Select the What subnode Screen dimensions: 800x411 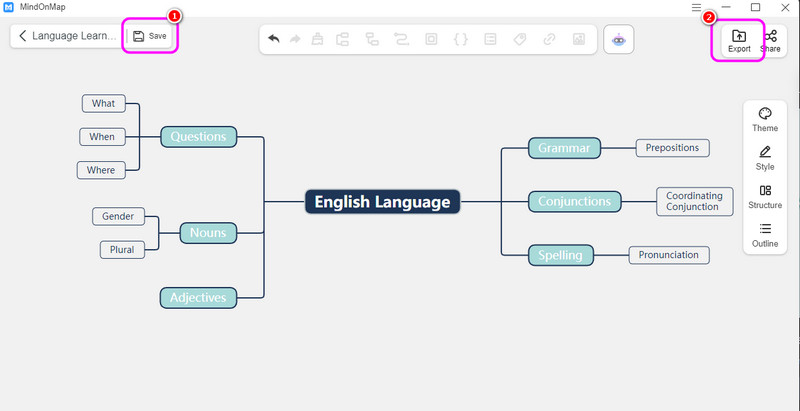(104, 103)
